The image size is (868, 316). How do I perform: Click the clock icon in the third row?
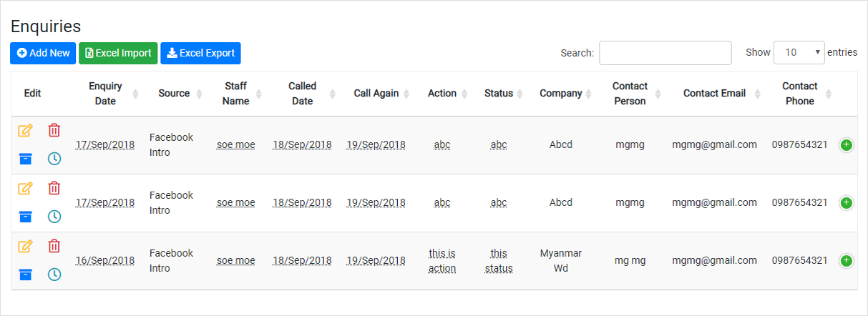click(x=54, y=274)
